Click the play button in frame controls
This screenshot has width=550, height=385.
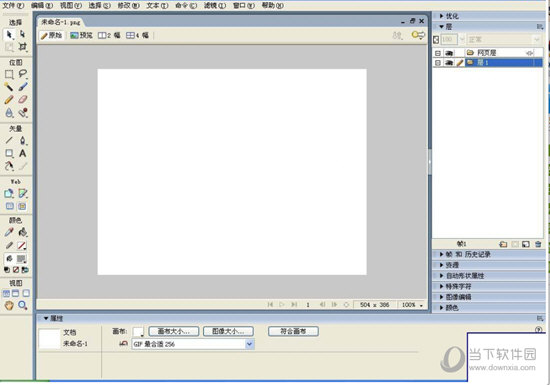click(x=282, y=305)
